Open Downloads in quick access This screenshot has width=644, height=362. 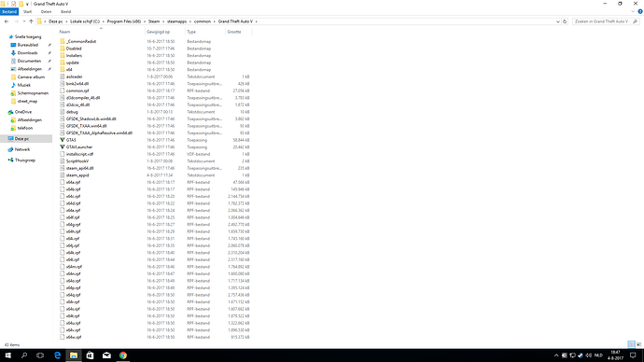[x=27, y=53]
